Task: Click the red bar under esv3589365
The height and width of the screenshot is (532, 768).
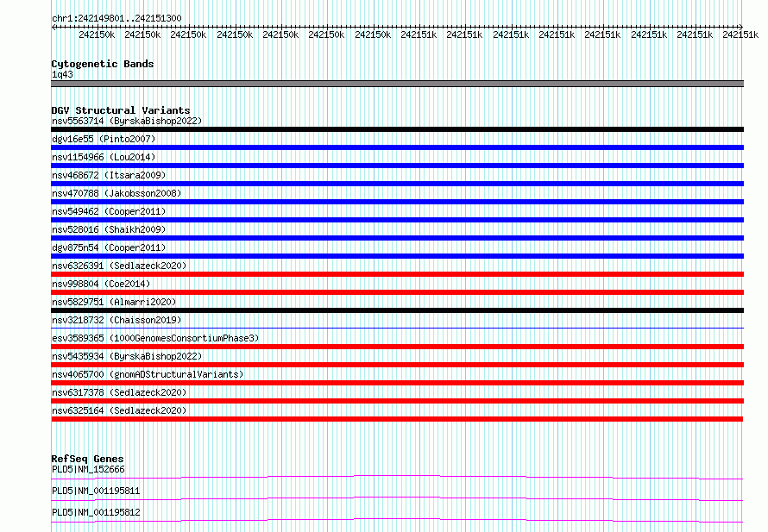Action: click(x=397, y=347)
